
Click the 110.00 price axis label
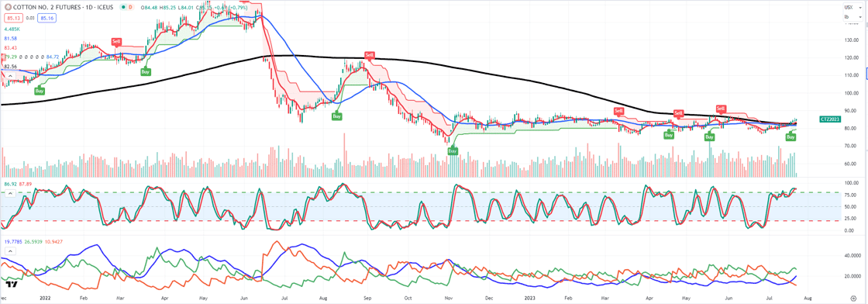pyautogui.click(x=852, y=75)
